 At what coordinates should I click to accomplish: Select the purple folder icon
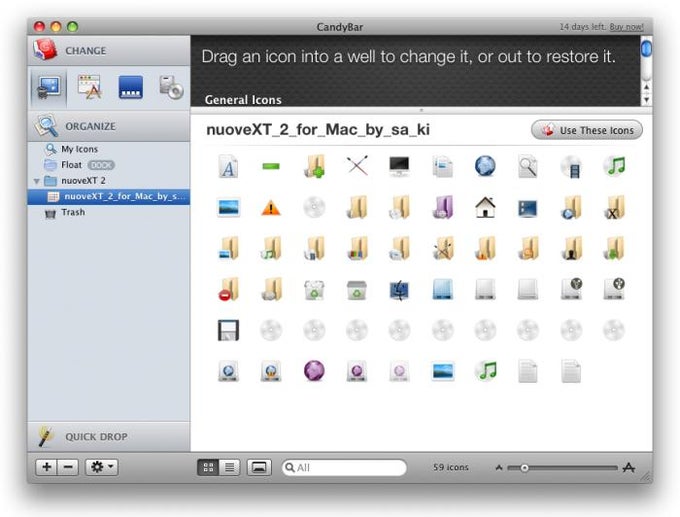(x=443, y=207)
